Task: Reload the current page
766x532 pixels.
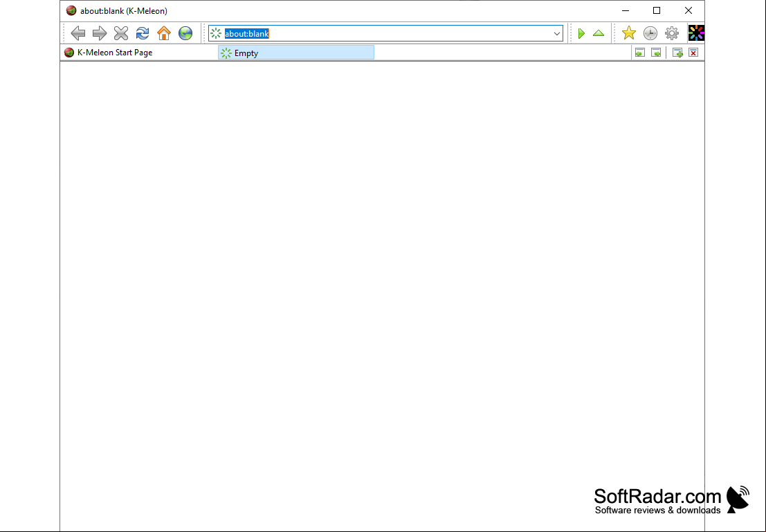Action: point(143,33)
